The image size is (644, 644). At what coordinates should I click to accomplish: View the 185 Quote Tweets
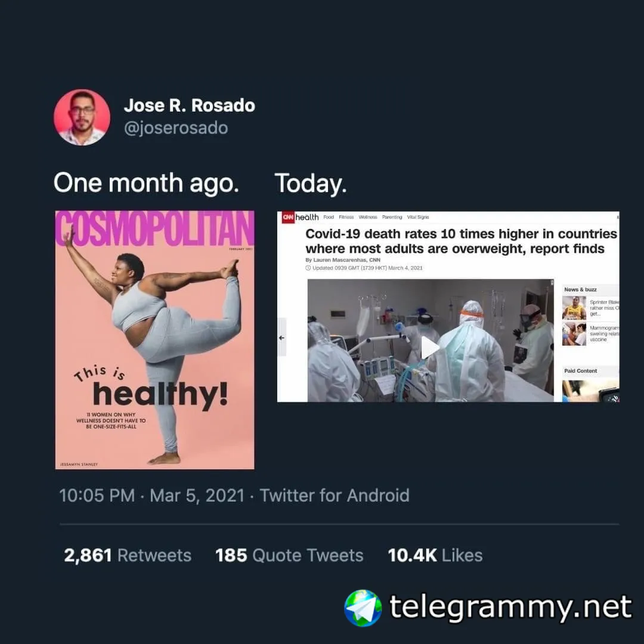[289, 555]
